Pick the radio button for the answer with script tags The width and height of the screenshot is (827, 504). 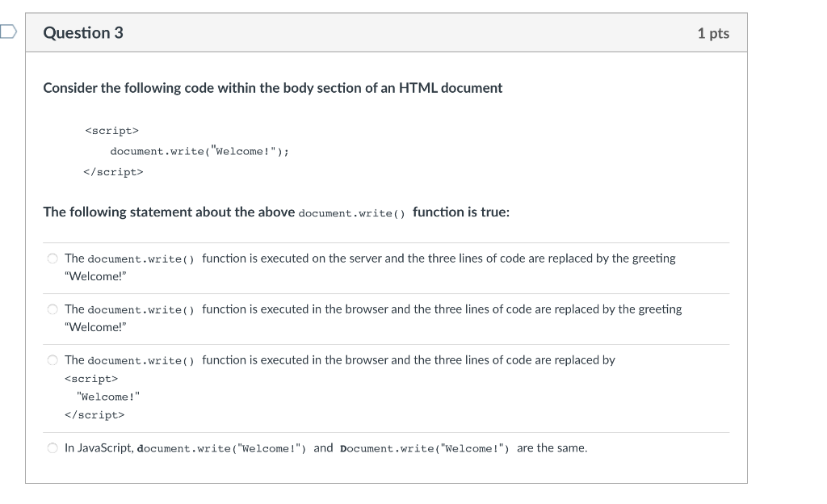[52, 360]
